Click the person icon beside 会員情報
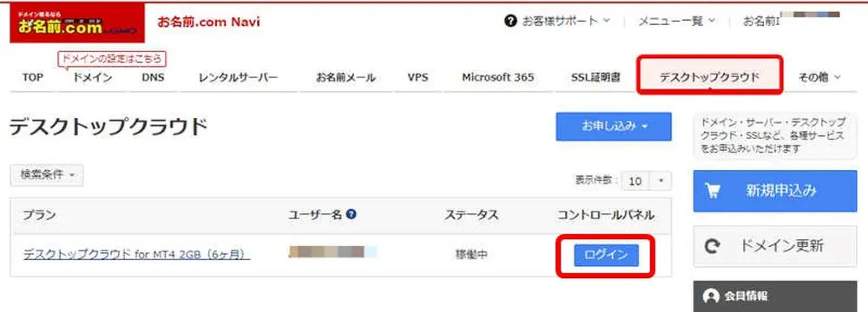The image size is (868, 312). 710,296
